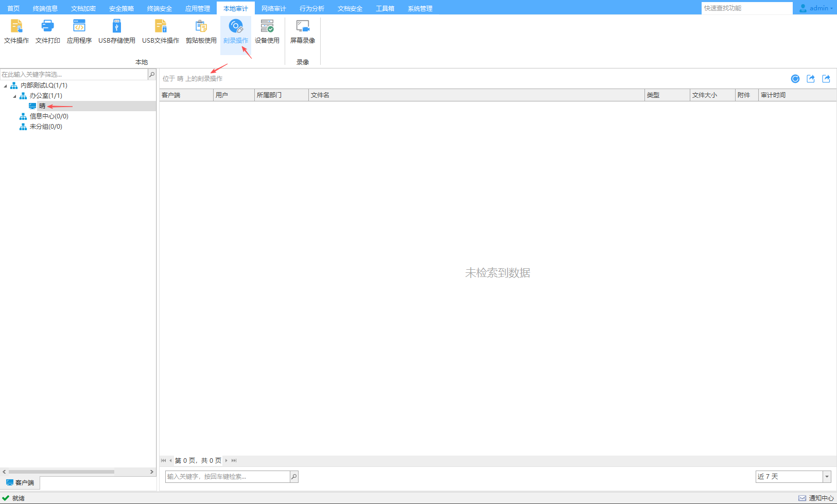Select the 设备使用 audit icon

[x=267, y=31]
